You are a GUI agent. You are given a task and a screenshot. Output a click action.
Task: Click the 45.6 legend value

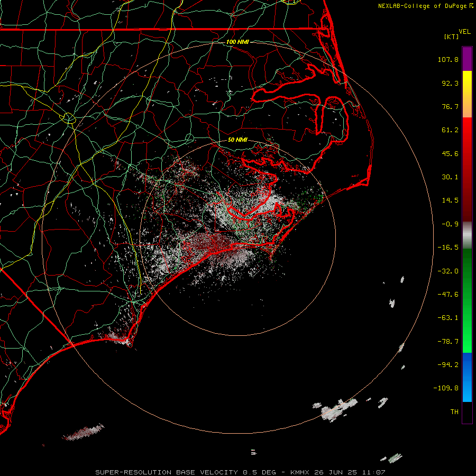point(450,153)
